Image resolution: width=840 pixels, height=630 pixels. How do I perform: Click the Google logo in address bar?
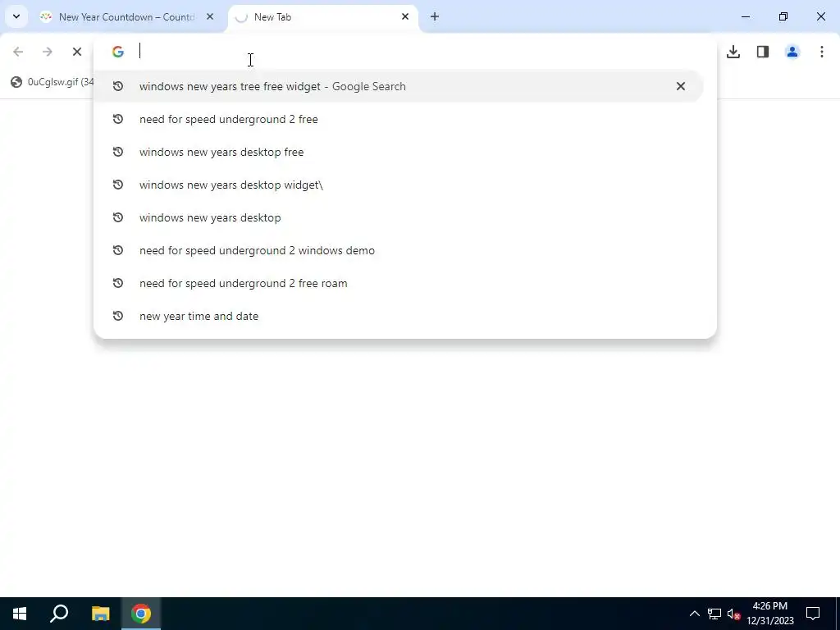[x=118, y=52]
